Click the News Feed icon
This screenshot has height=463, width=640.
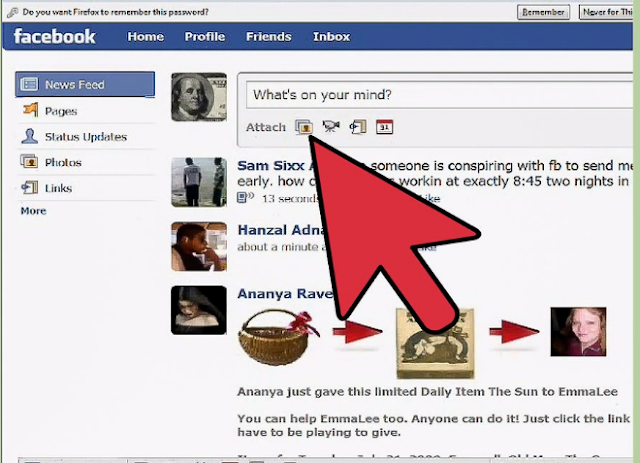(x=29, y=84)
